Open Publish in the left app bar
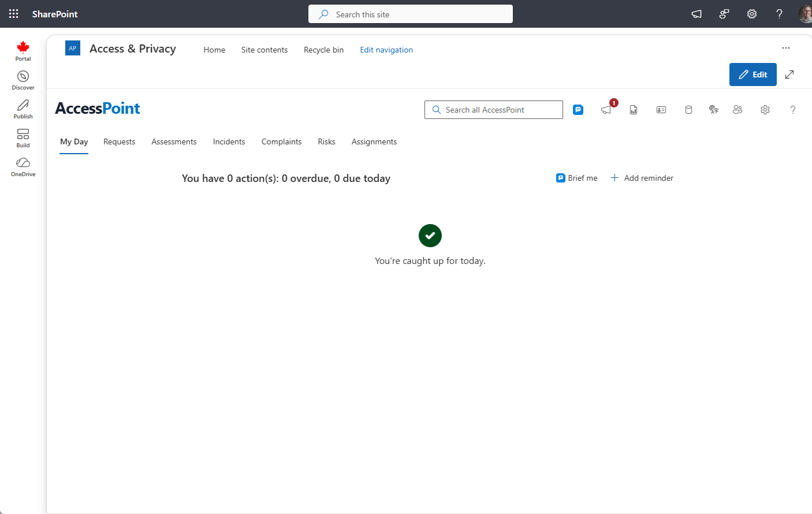The height and width of the screenshot is (514, 812). point(23,109)
